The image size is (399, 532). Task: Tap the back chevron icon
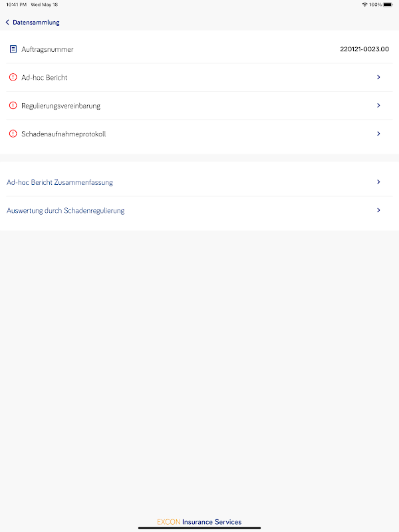coord(7,23)
